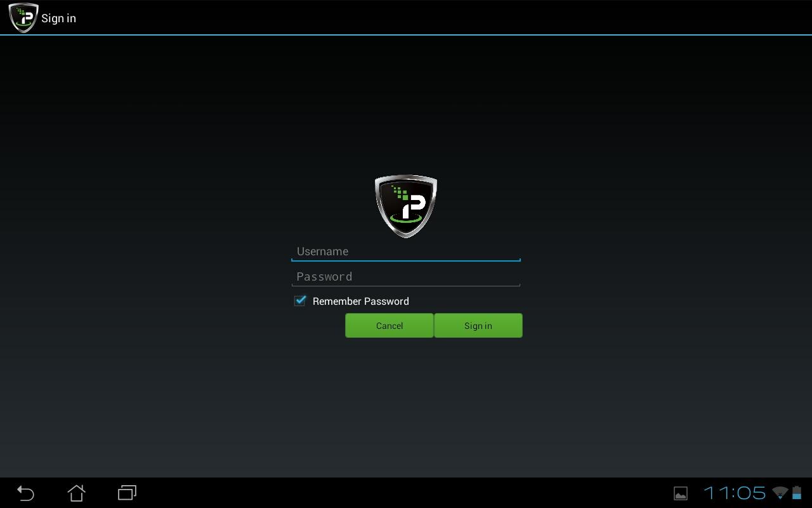Tap the battery status icon
Screen dimensions: 812x508
tap(796, 493)
